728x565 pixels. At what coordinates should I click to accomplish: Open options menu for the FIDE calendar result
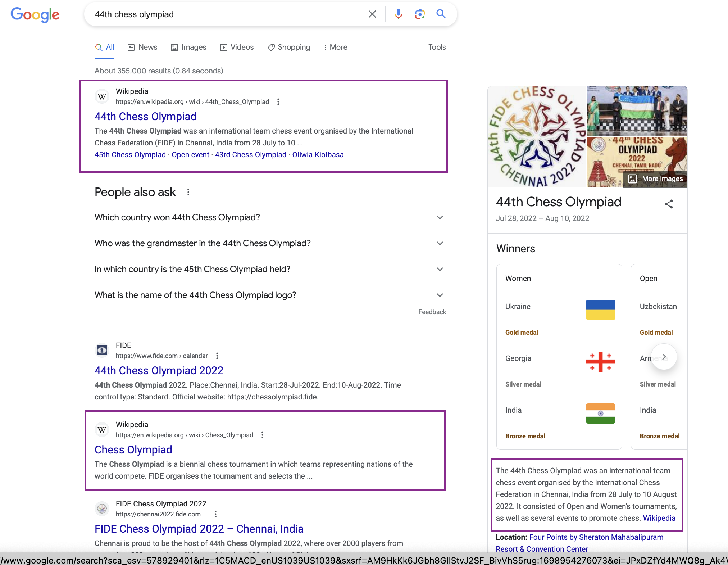point(217,356)
